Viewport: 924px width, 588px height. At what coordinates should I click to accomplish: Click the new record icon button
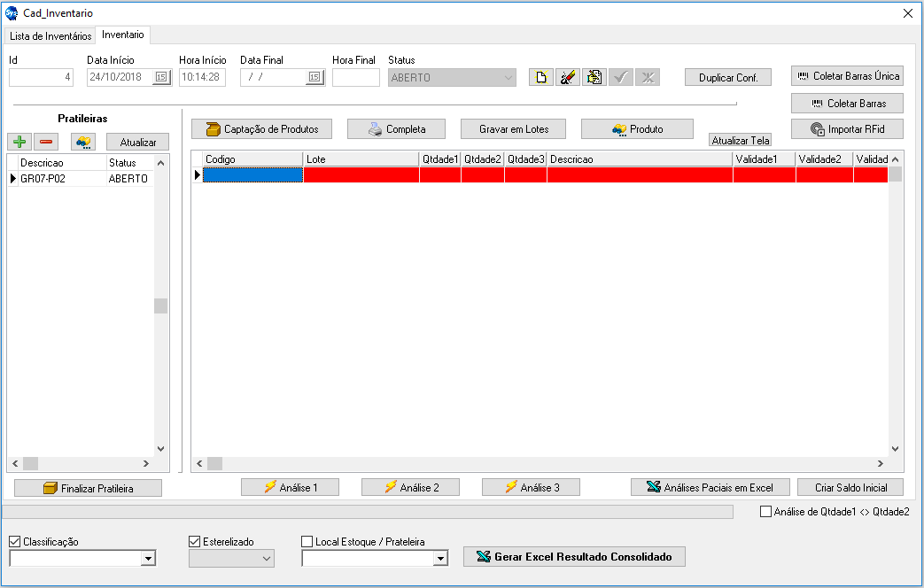[540, 77]
